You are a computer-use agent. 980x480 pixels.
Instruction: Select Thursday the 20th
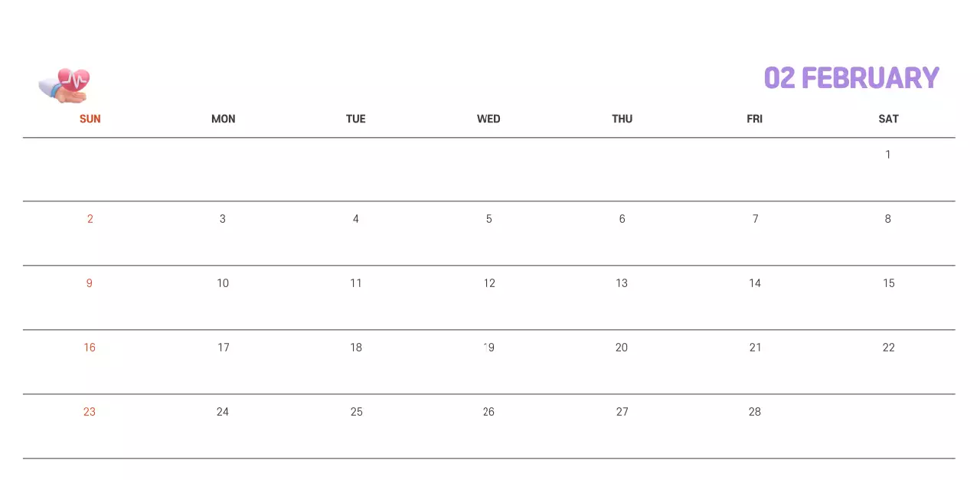[622, 348]
